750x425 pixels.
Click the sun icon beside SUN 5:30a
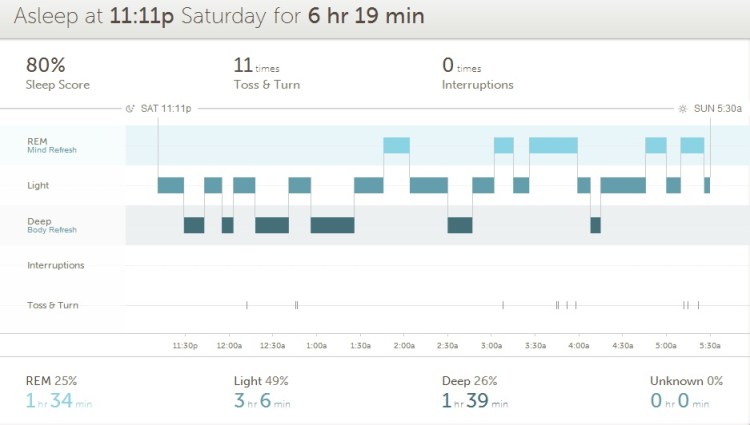click(682, 107)
